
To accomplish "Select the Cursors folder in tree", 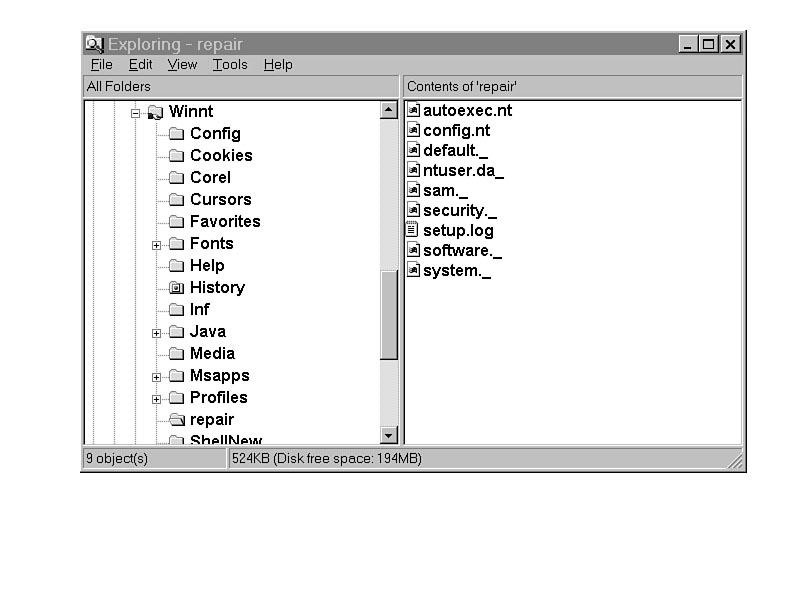I will click(x=220, y=200).
